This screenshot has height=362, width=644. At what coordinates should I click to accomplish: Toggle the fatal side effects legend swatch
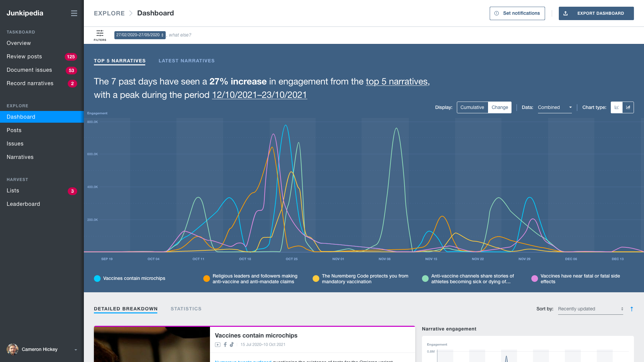535,279
